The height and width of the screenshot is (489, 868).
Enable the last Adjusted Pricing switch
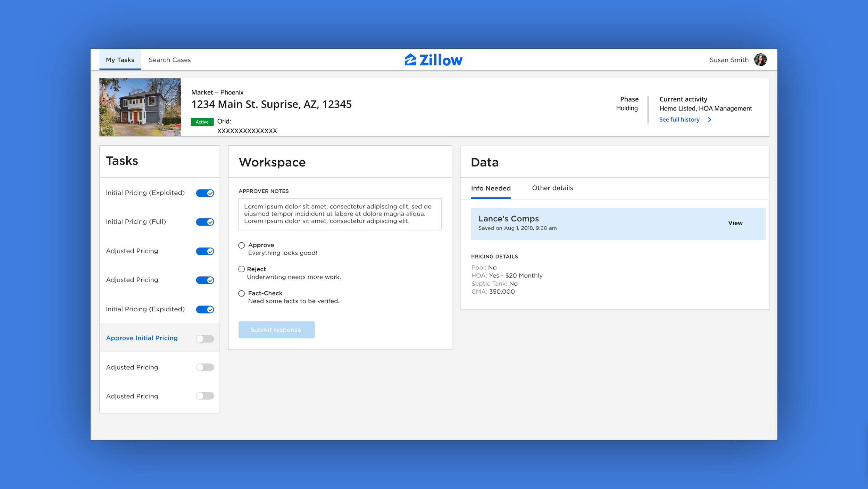205,396
